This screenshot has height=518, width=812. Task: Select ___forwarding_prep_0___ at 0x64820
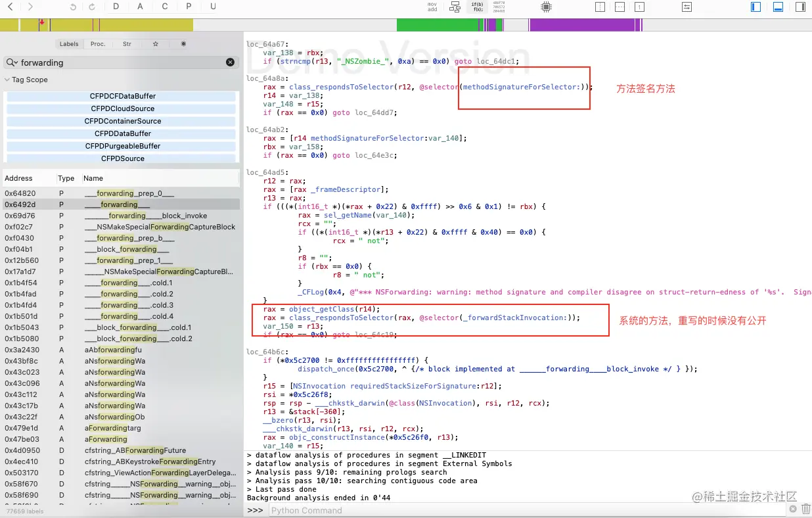pyautogui.click(x=122, y=193)
